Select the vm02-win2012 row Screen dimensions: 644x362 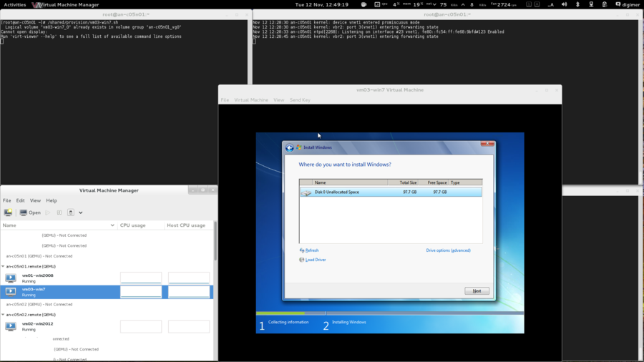pyautogui.click(x=107, y=326)
